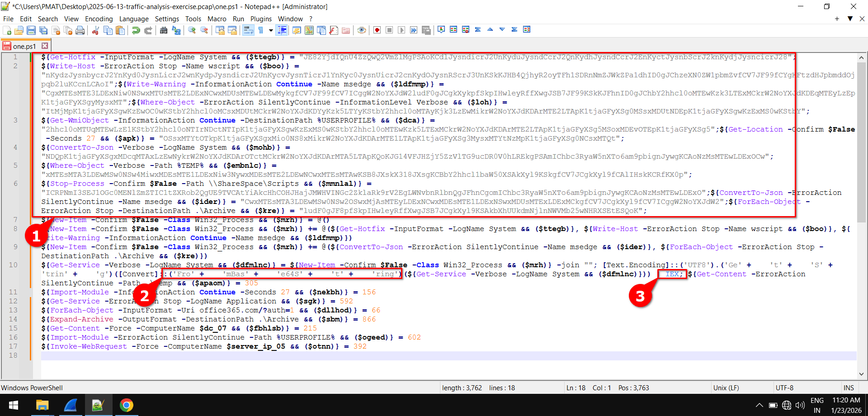Undo the last edit with the green undo arrow
Screen dimensions: 868x416
[135, 30]
